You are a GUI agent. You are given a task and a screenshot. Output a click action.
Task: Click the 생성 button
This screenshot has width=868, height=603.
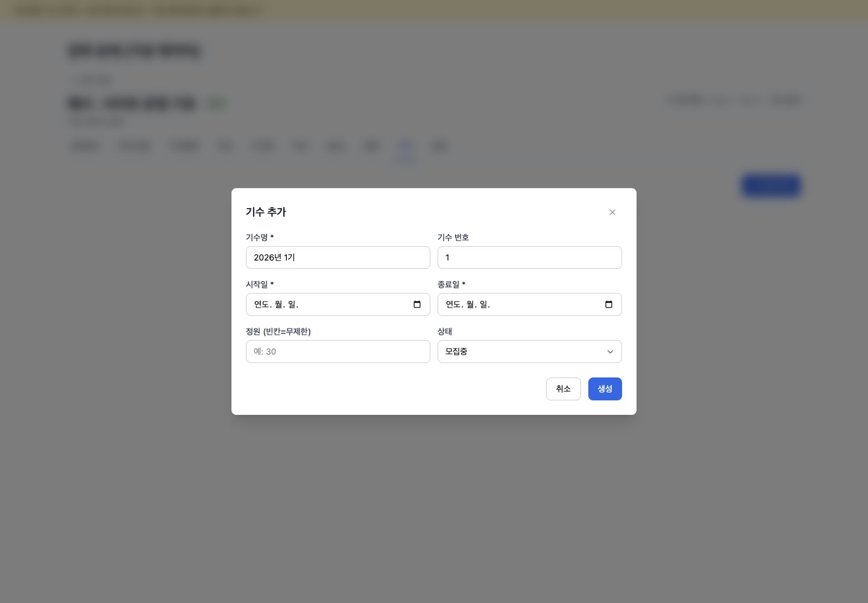(605, 389)
